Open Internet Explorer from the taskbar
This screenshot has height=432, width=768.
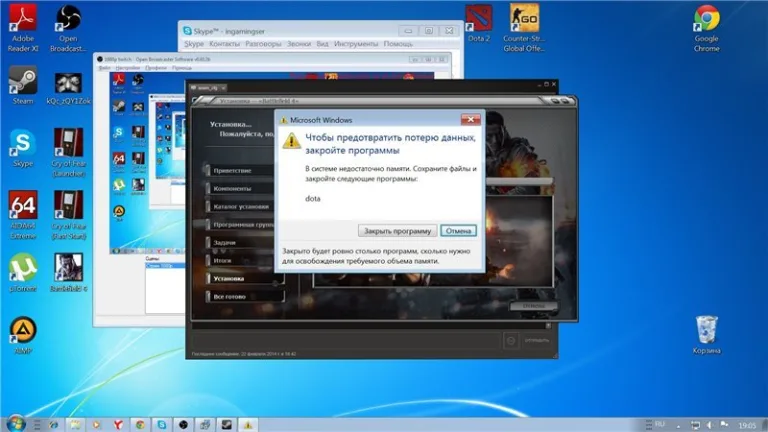click(53, 425)
